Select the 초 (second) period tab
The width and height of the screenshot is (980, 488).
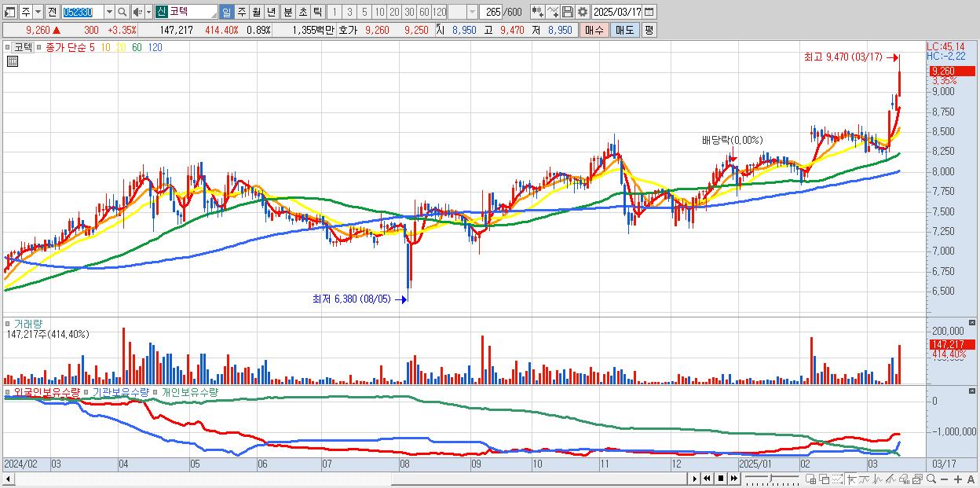point(302,12)
